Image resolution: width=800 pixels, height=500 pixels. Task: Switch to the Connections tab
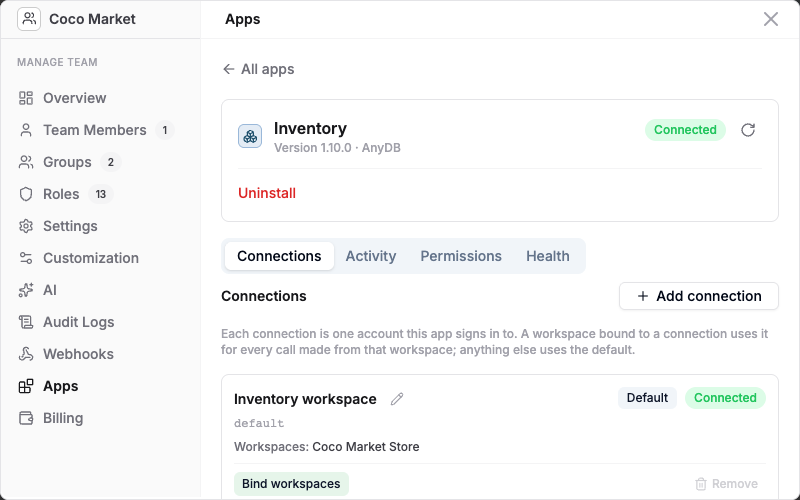[x=279, y=256]
